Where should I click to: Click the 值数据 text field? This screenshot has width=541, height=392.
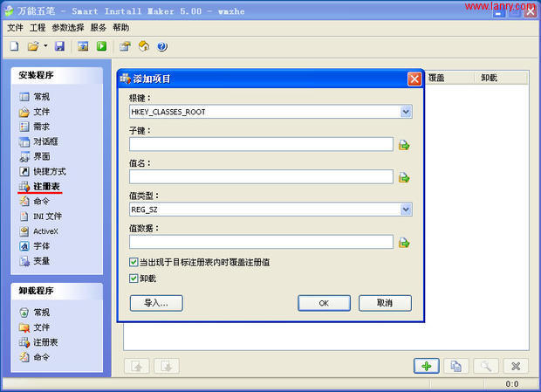tap(261, 242)
